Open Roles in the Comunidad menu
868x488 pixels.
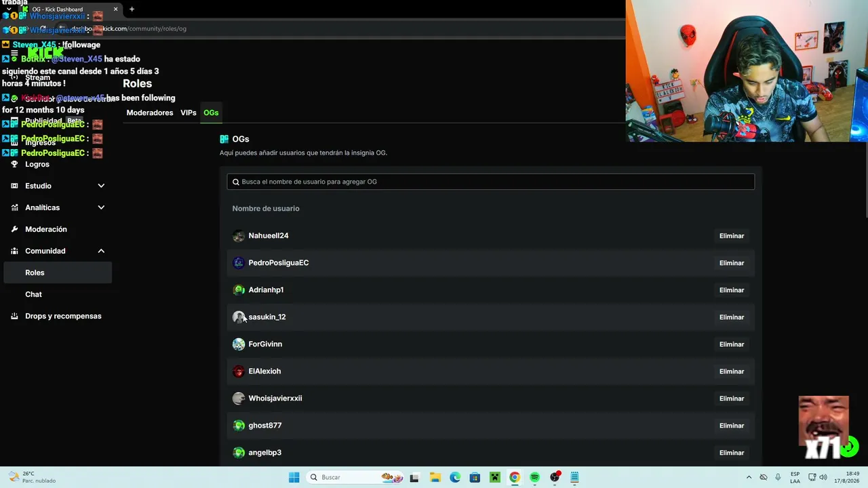pos(58,272)
